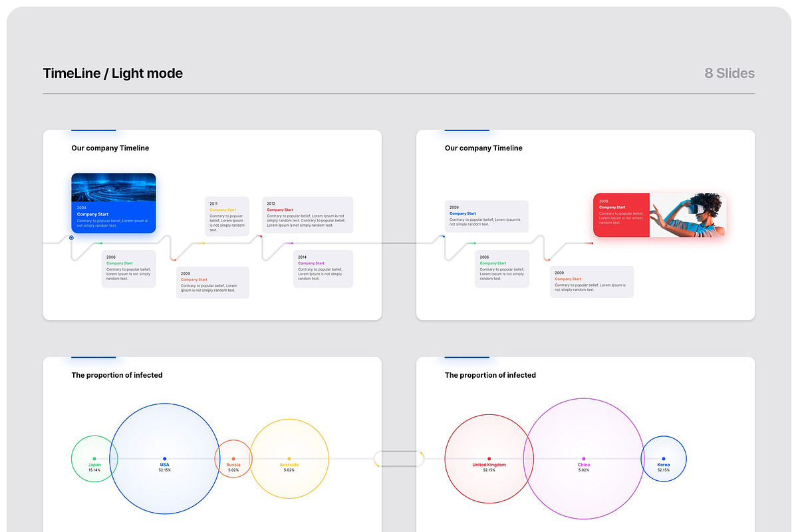Screen dimensions: 798x532
Task: Select the red United Kingdom circle label
Action: coord(489,465)
